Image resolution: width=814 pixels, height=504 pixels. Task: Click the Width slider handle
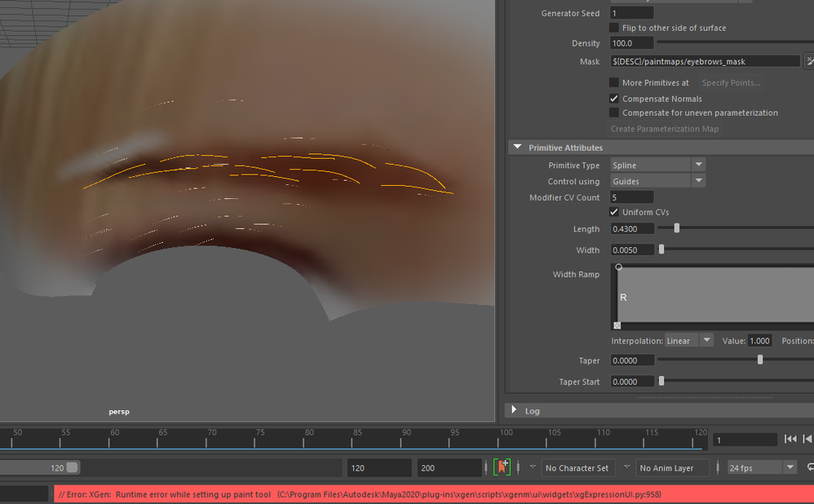click(661, 250)
